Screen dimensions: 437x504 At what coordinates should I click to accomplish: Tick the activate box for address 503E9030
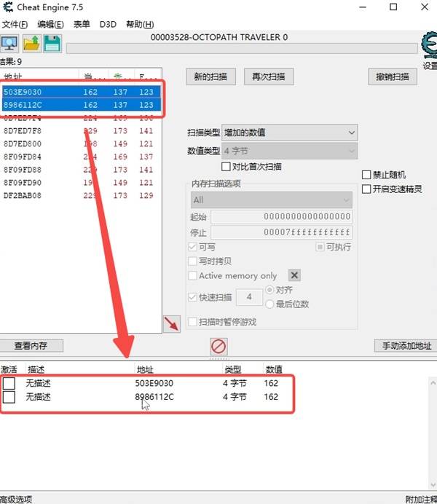click(9, 383)
